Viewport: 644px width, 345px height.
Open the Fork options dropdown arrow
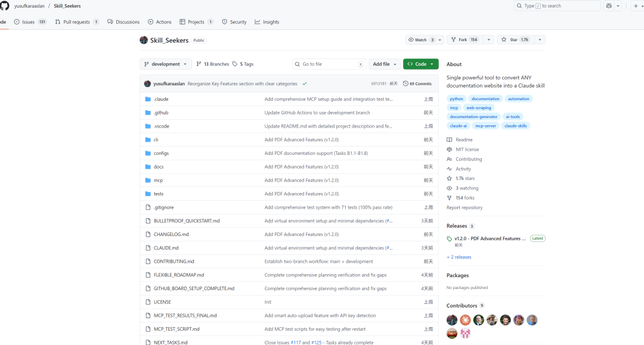pyautogui.click(x=488, y=40)
